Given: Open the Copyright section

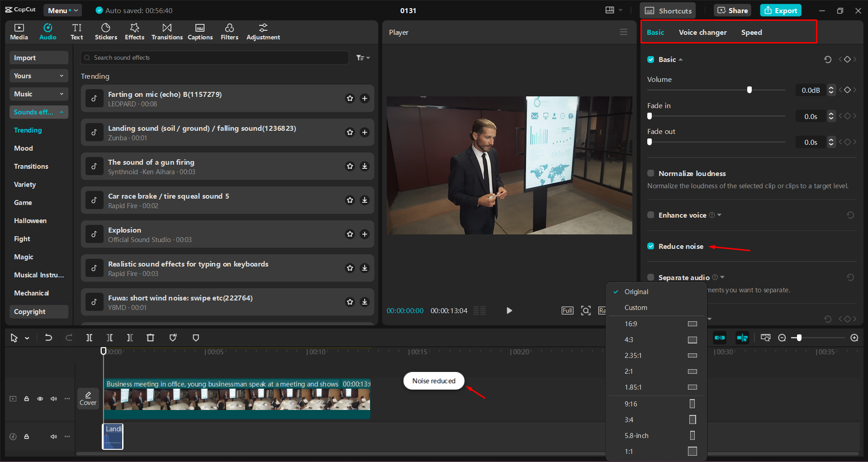Looking at the screenshot, I should pos(38,311).
